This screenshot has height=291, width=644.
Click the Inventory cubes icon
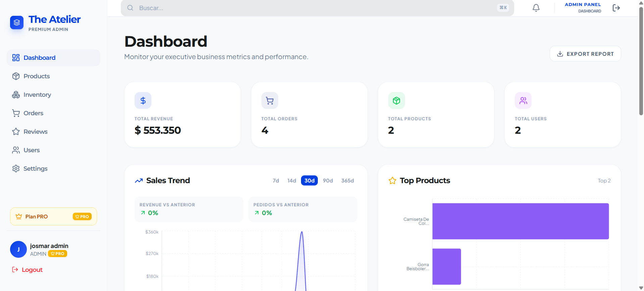click(x=16, y=95)
